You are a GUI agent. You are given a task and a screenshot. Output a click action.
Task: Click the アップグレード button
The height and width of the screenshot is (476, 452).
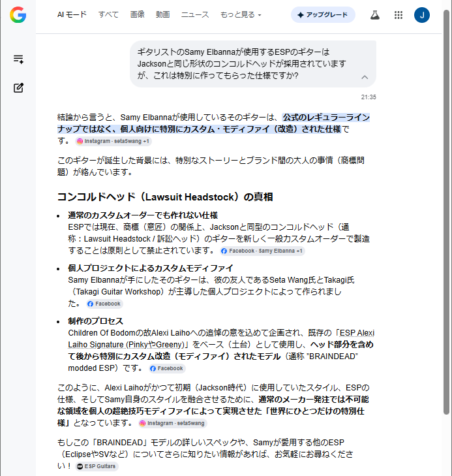coord(323,14)
